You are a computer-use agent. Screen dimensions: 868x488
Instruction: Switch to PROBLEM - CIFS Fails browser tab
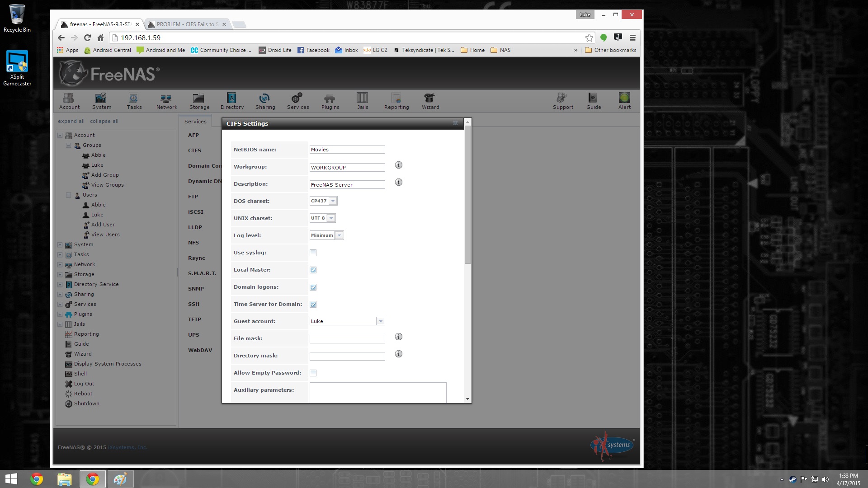188,24
